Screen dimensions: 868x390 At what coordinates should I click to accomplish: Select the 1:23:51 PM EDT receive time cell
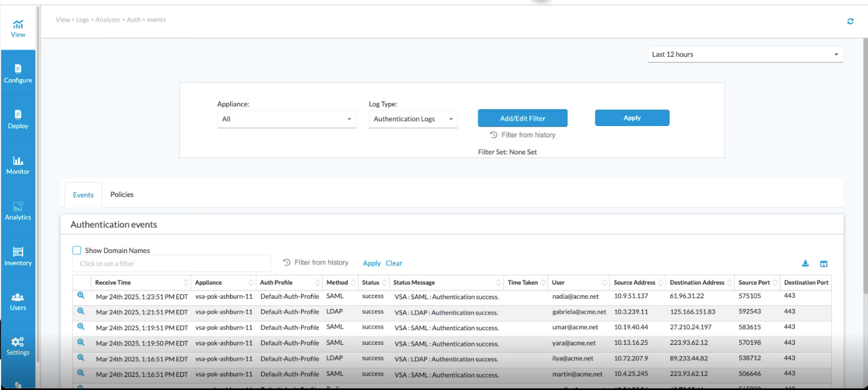(x=142, y=297)
